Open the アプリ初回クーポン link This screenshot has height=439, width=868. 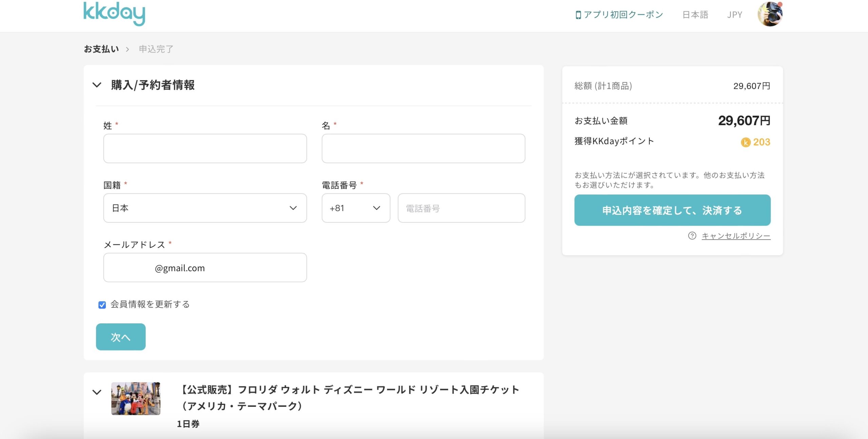623,15
